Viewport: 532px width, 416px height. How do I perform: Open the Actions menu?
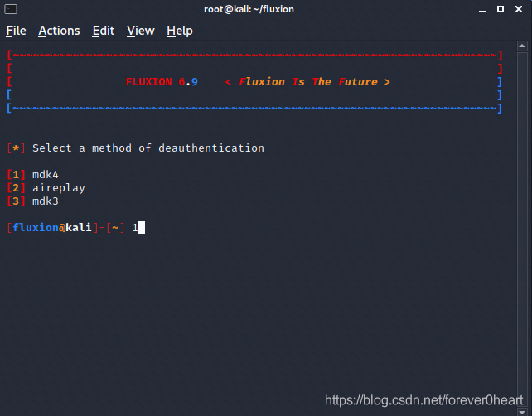click(x=59, y=31)
